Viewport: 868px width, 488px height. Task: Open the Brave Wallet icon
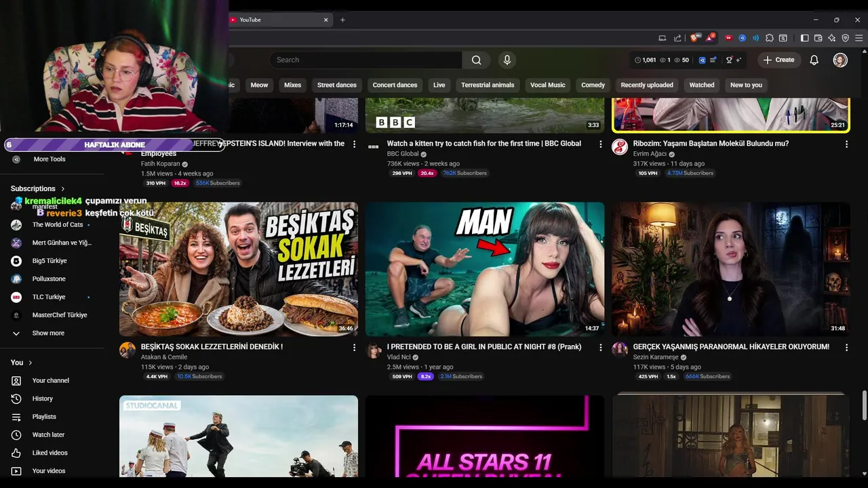coord(818,38)
